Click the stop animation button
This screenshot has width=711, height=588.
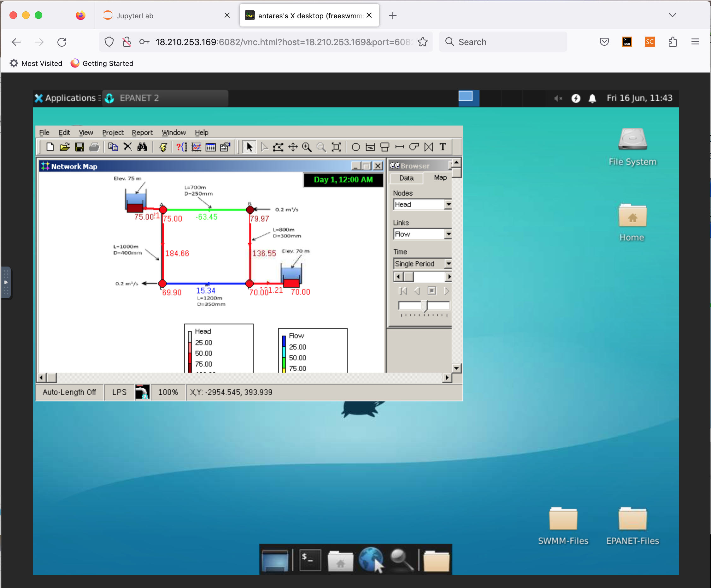click(x=432, y=291)
